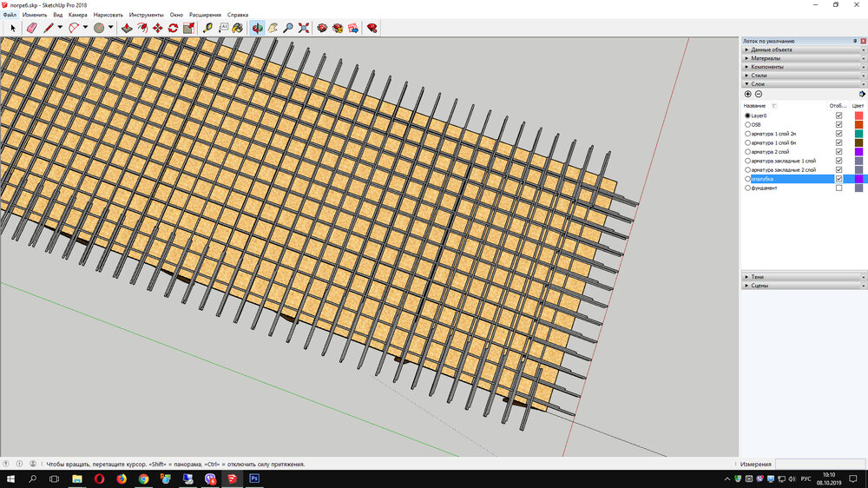Select the arrow Select tool

(13, 28)
